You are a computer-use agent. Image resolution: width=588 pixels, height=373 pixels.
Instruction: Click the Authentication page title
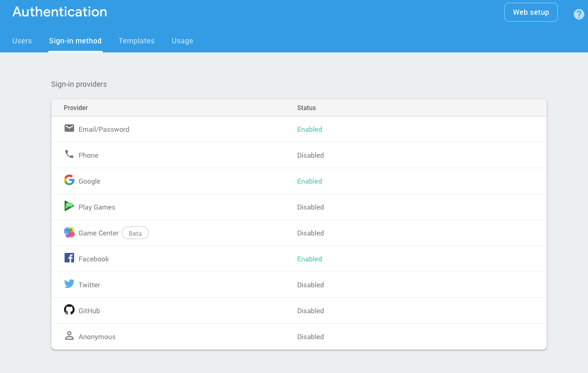click(60, 12)
